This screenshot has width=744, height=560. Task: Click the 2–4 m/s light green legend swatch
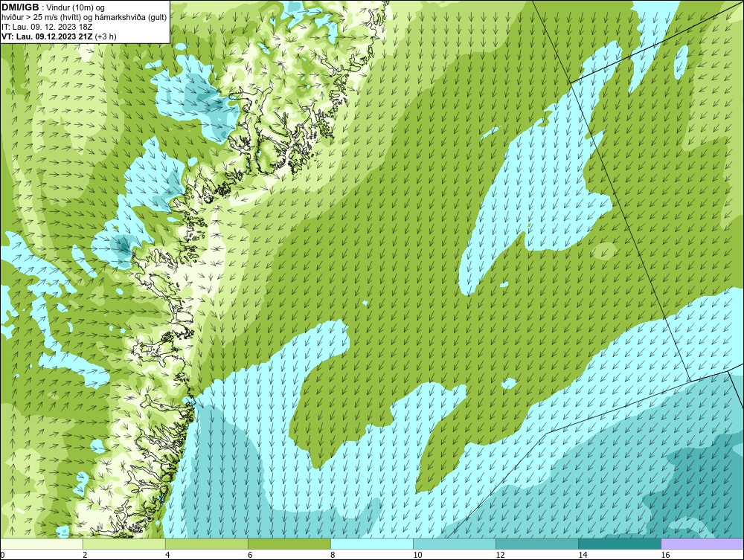pos(124,544)
